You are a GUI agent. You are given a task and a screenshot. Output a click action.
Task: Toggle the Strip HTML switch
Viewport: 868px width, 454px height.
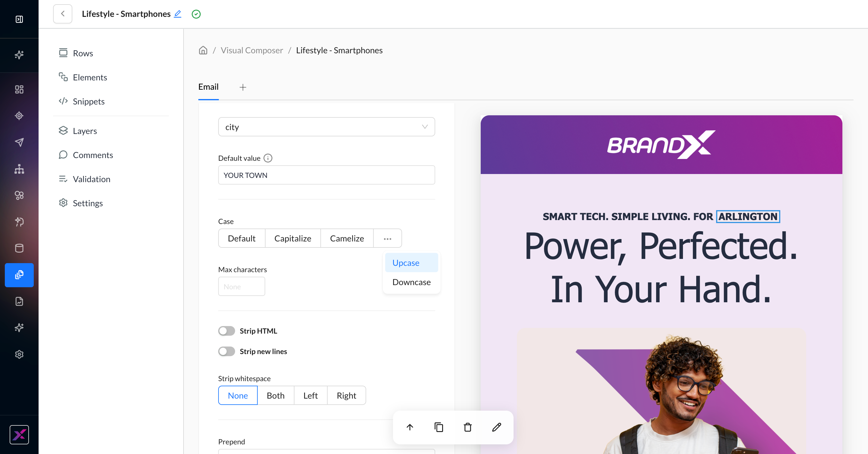tap(226, 331)
